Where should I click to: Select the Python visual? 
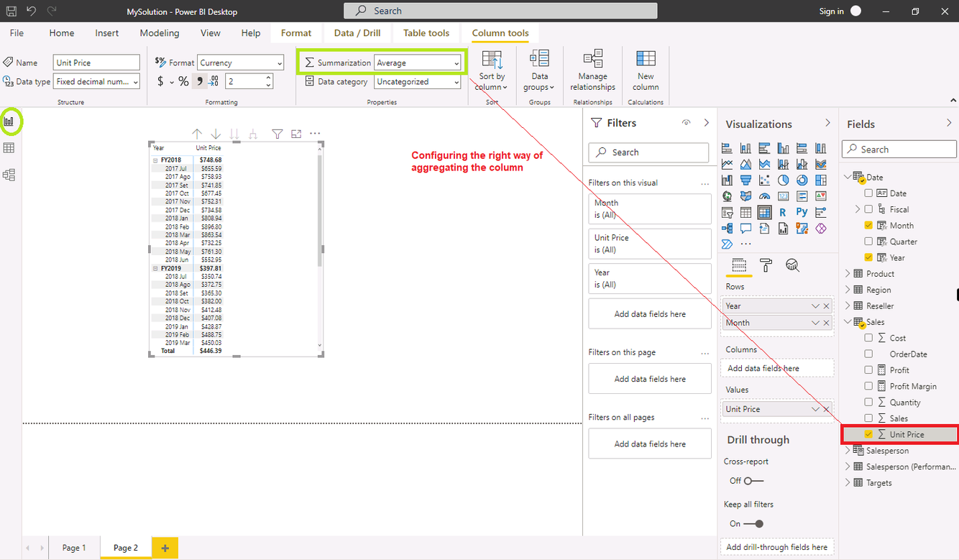click(802, 212)
